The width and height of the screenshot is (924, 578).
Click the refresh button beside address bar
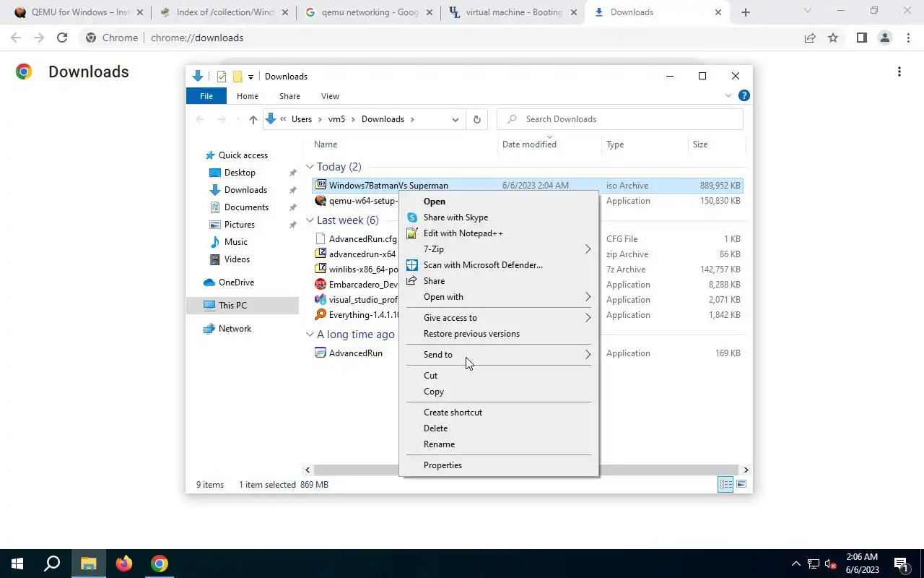coord(476,119)
